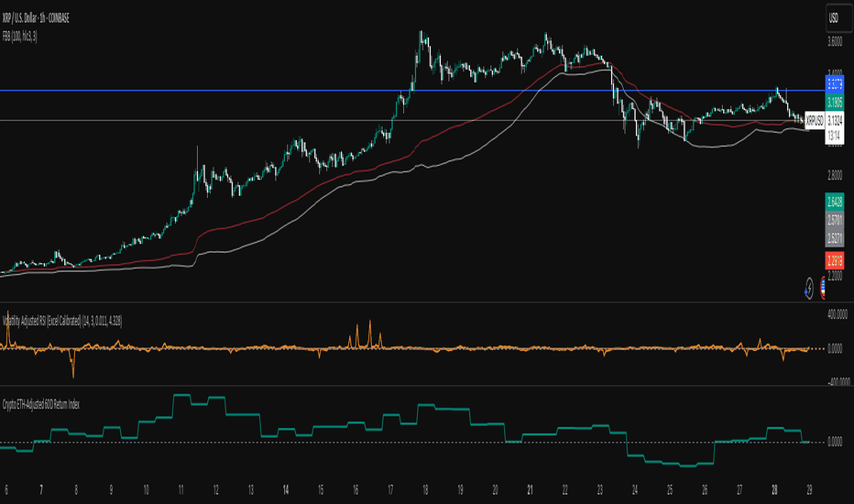The height and width of the screenshot is (504, 854).
Task: Click the white 3.1324 last price label
Action: coord(835,120)
